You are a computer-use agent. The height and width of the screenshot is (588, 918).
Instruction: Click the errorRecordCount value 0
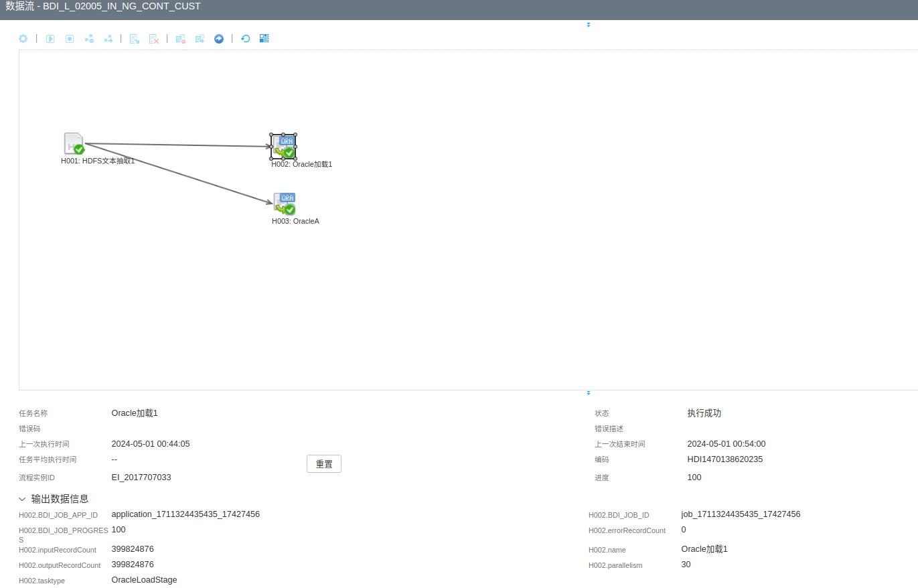[x=684, y=530]
